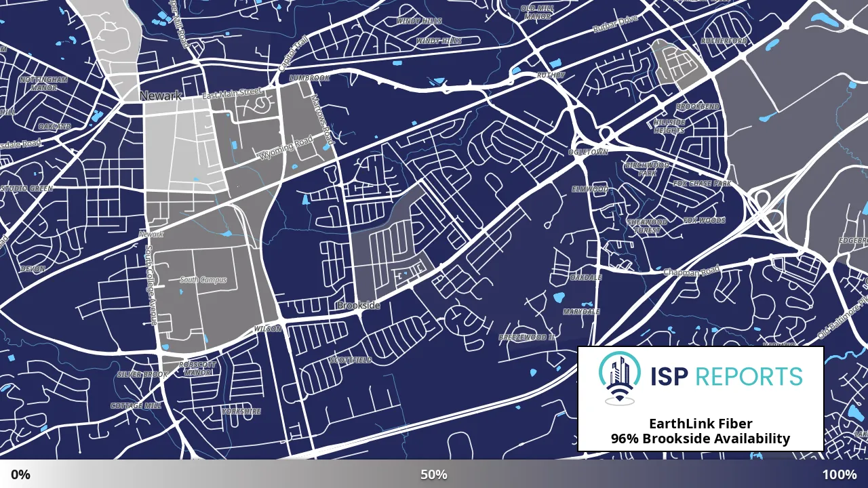Screen dimensions: 868x488
Task: Click the Nottingham Manor label
Action: point(44,83)
